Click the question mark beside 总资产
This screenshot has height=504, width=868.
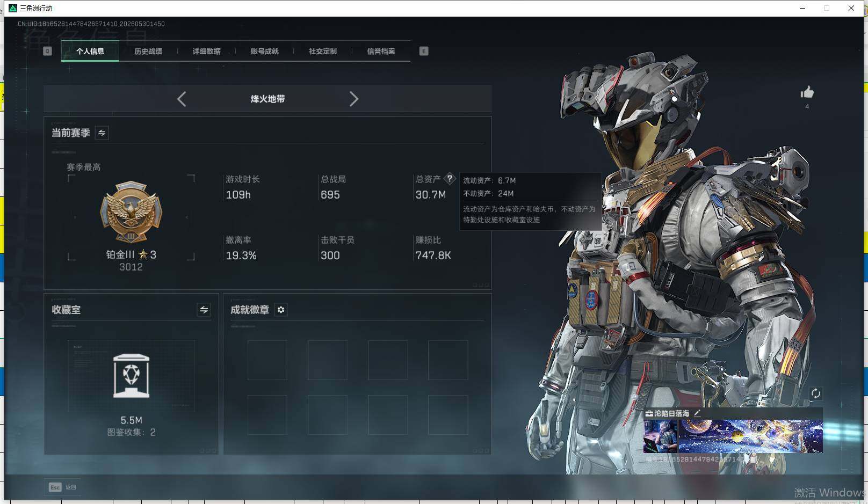point(450,179)
